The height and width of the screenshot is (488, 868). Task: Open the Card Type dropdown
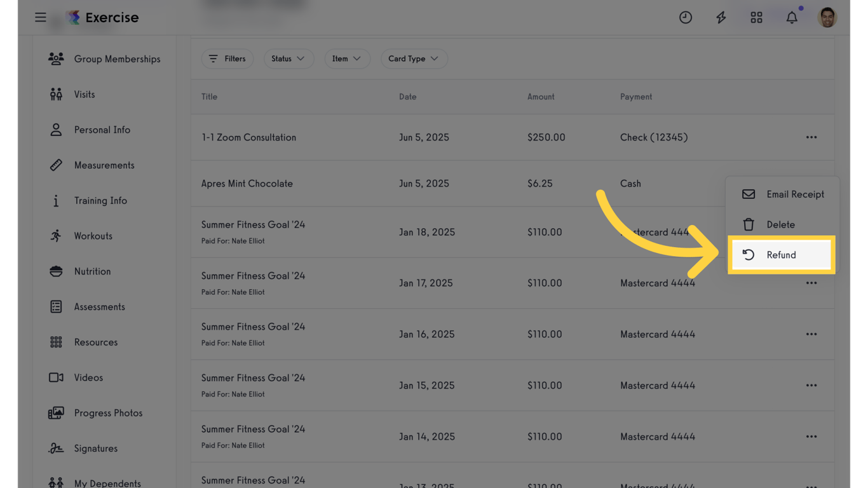click(x=414, y=58)
